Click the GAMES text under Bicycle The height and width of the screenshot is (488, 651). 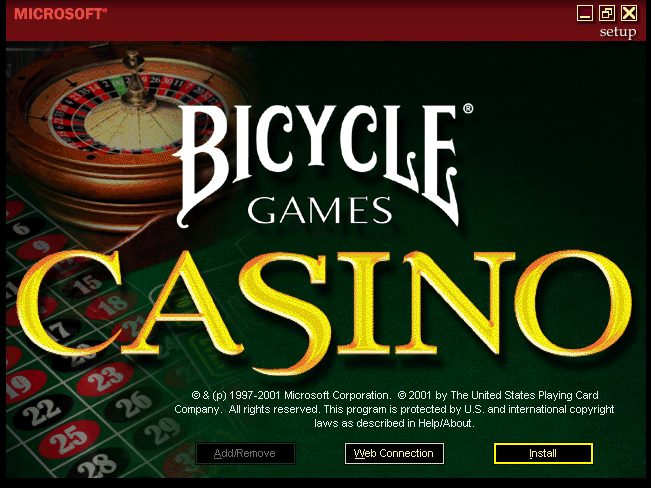(319, 210)
